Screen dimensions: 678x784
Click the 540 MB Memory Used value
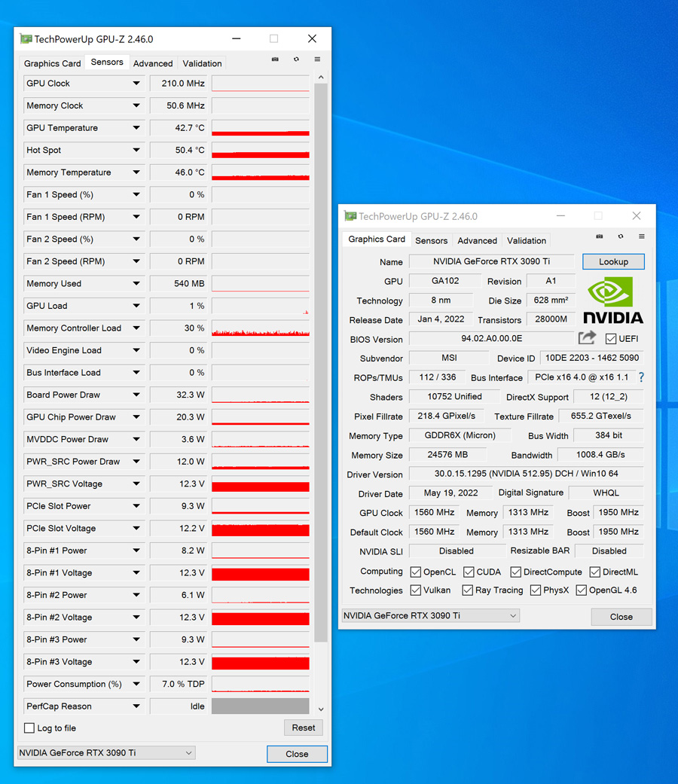point(179,283)
